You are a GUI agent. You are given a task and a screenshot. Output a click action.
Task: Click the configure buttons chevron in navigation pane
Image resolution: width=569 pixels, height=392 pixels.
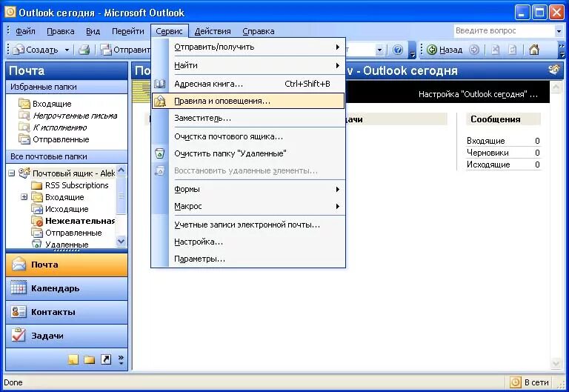pos(121,359)
